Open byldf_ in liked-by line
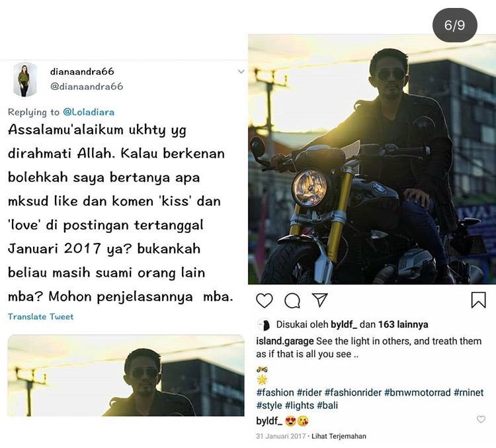The image size is (496, 448). tap(344, 324)
